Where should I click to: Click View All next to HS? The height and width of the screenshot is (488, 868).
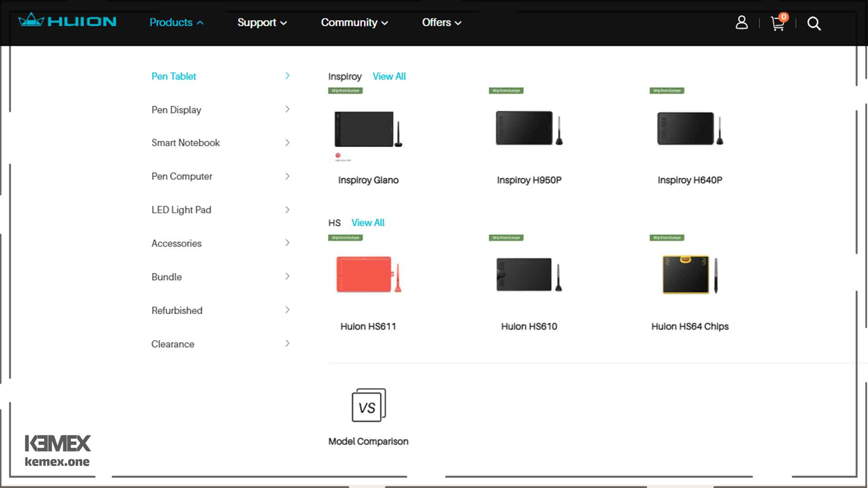pyautogui.click(x=368, y=223)
